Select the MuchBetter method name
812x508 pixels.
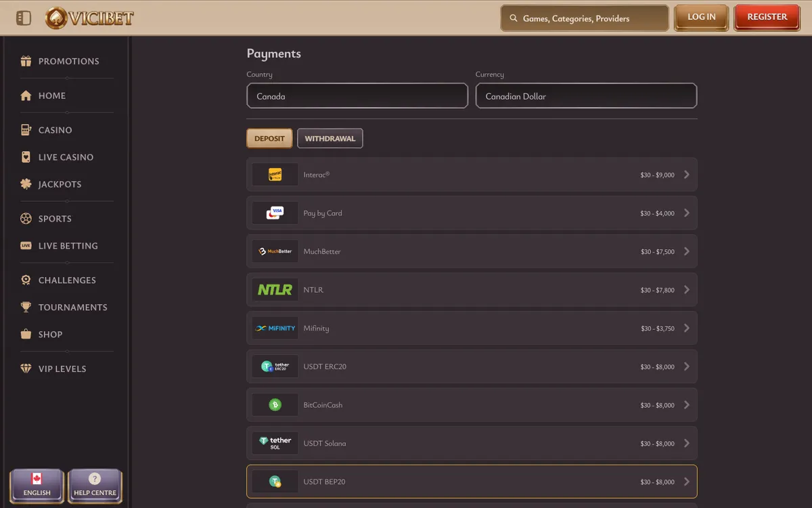(x=322, y=251)
